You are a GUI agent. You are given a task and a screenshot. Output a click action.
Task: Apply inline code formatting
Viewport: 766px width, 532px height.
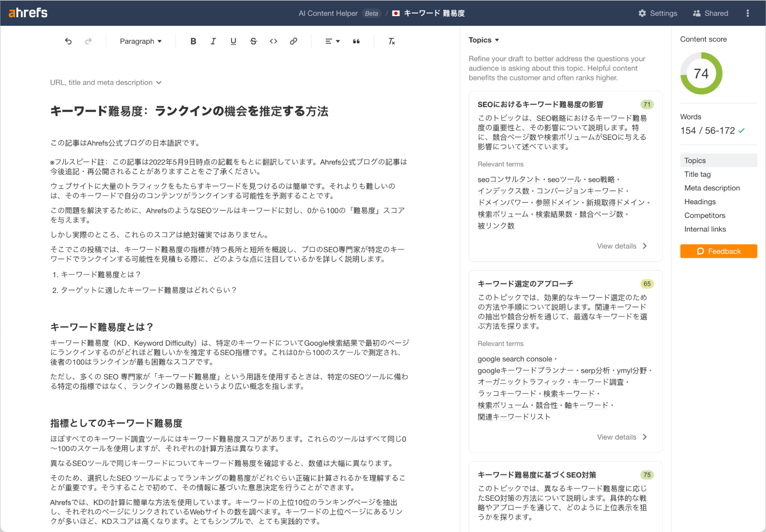(x=273, y=41)
